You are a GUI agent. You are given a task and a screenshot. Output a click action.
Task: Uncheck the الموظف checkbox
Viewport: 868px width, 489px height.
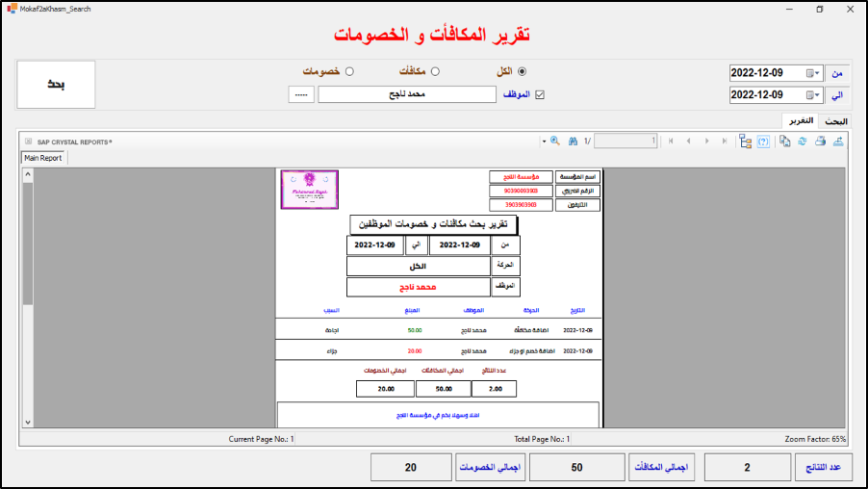(540, 95)
